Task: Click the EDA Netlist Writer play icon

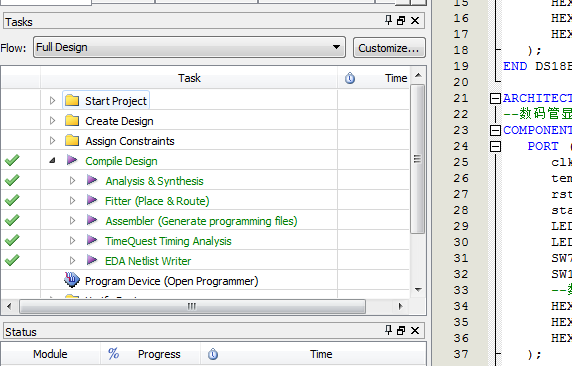Action: [x=92, y=260]
